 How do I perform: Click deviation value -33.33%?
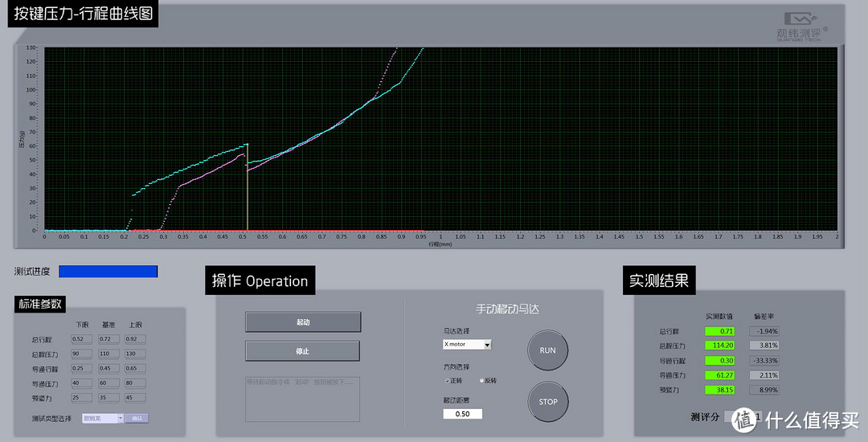tap(764, 361)
